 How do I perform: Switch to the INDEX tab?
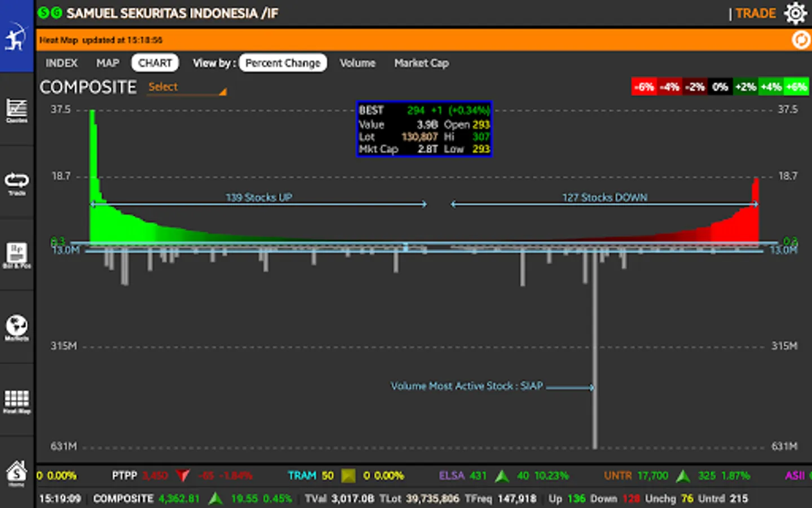(x=61, y=63)
